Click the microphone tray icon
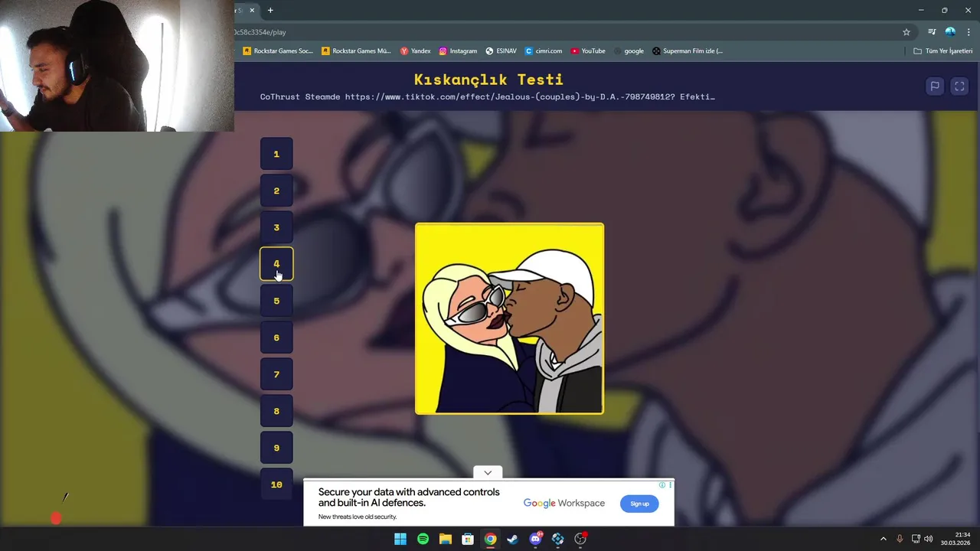980x551 pixels. click(900, 539)
